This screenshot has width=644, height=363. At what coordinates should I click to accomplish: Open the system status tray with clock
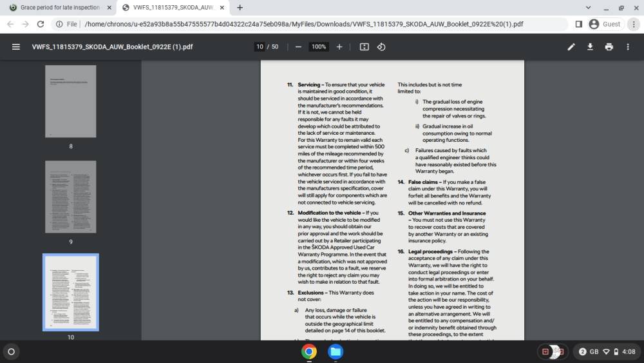point(607,351)
